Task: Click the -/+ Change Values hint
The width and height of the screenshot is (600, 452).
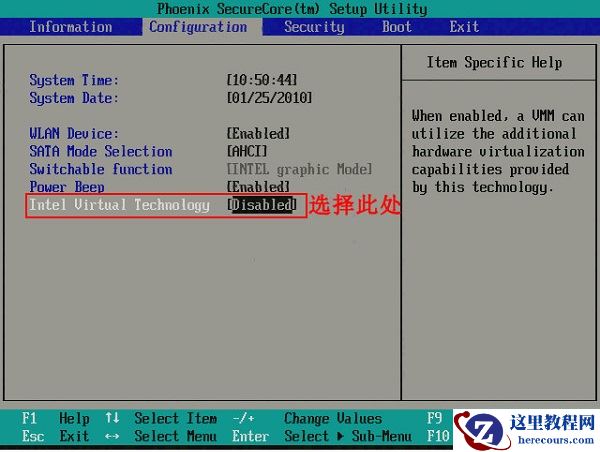Action: [307, 418]
